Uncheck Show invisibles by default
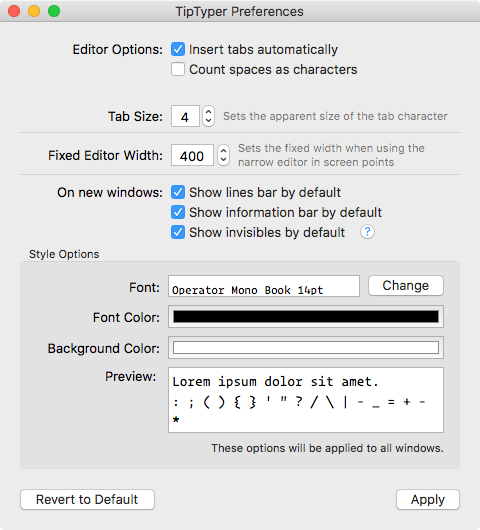The width and height of the screenshot is (480, 530). coord(178,232)
